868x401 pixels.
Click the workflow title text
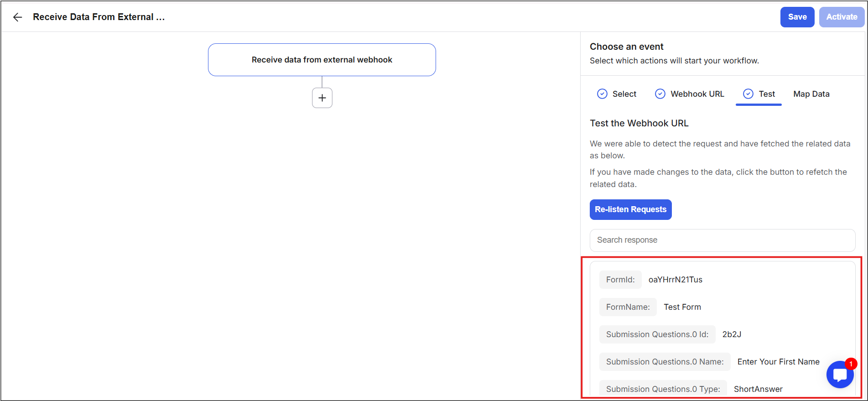click(99, 17)
